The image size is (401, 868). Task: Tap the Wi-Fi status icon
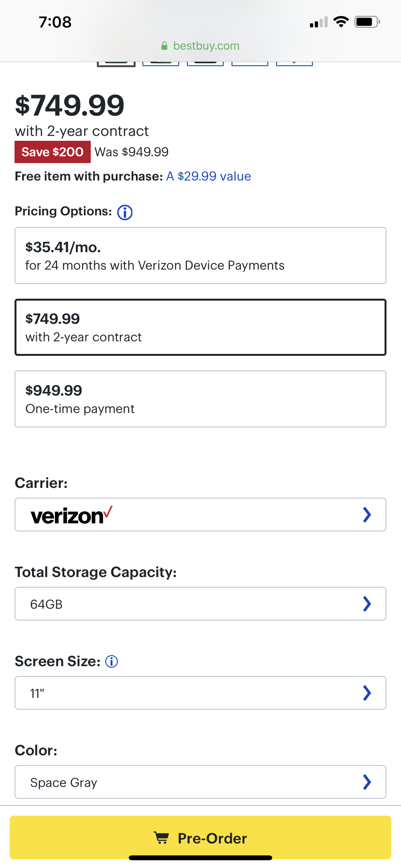(x=341, y=22)
